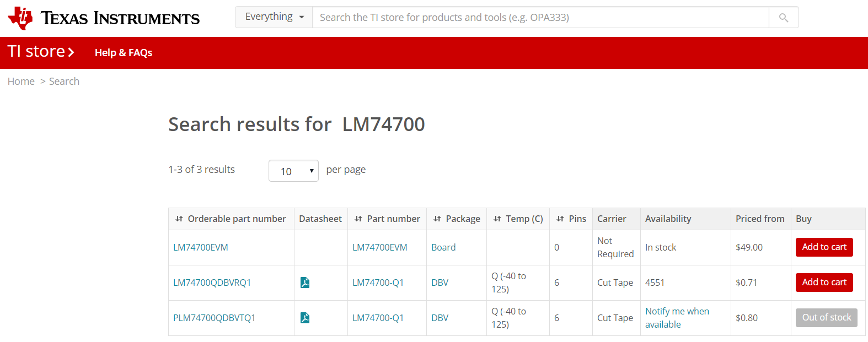This screenshot has height=342, width=868.
Task: Click the Priced from column header
Action: (x=760, y=219)
